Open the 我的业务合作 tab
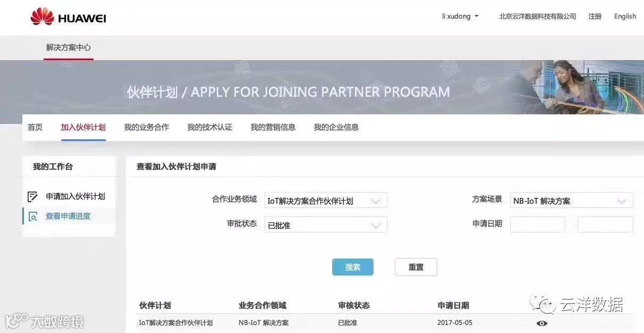This screenshot has width=644, height=333. coord(147,127)
